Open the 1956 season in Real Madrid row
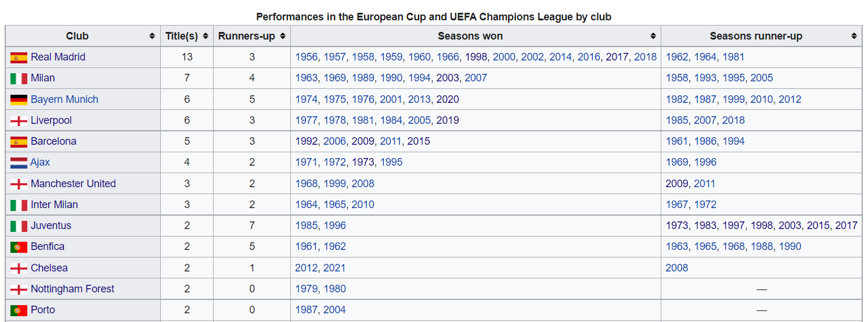868x322 pixels. [307, 57]
